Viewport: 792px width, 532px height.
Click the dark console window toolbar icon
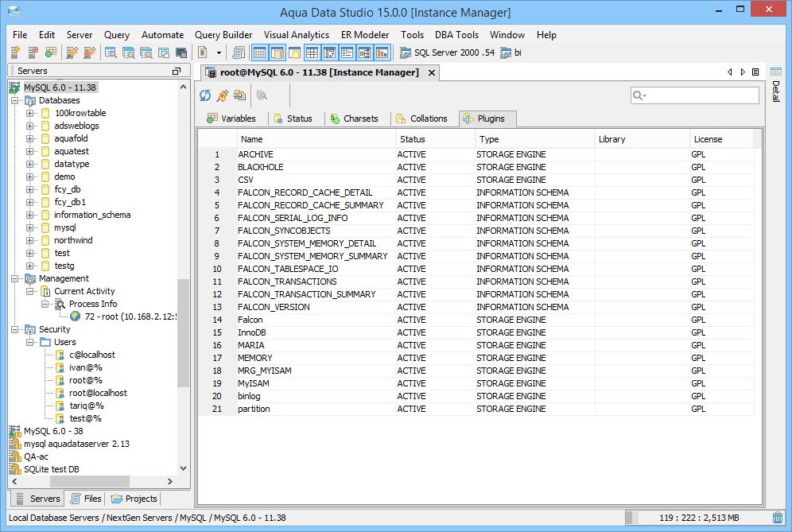coord(181,52)
